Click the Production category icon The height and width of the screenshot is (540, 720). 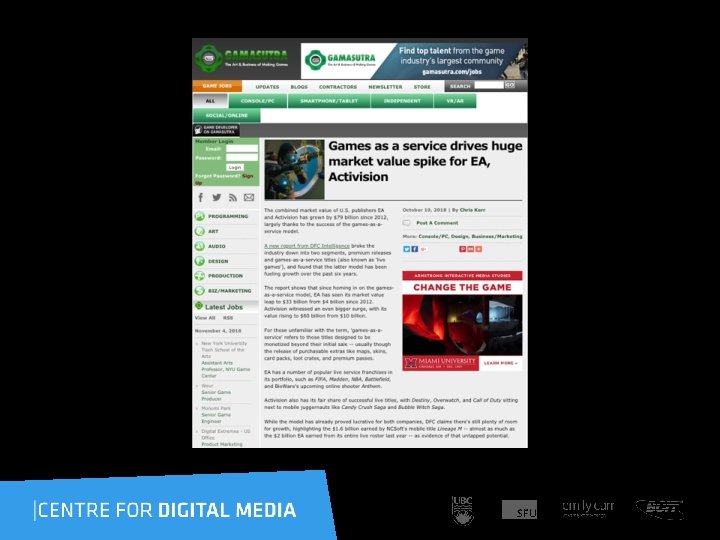click(199, 276)
